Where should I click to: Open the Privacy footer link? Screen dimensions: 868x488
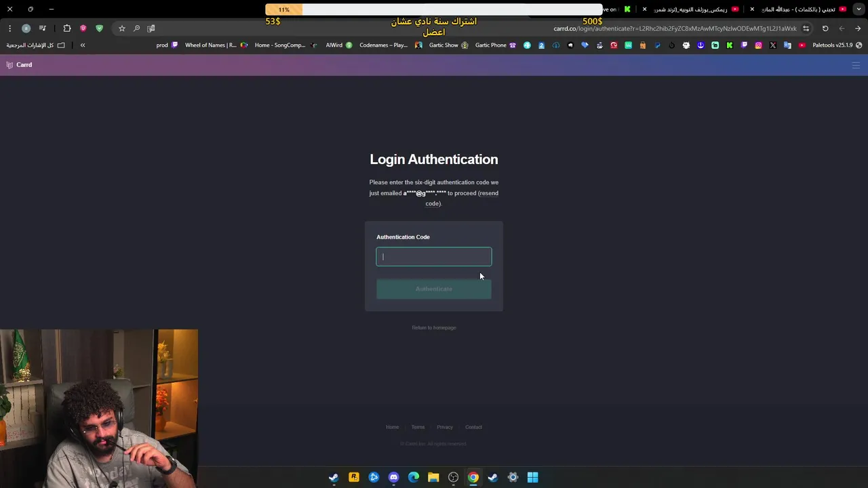pos(445,427)
